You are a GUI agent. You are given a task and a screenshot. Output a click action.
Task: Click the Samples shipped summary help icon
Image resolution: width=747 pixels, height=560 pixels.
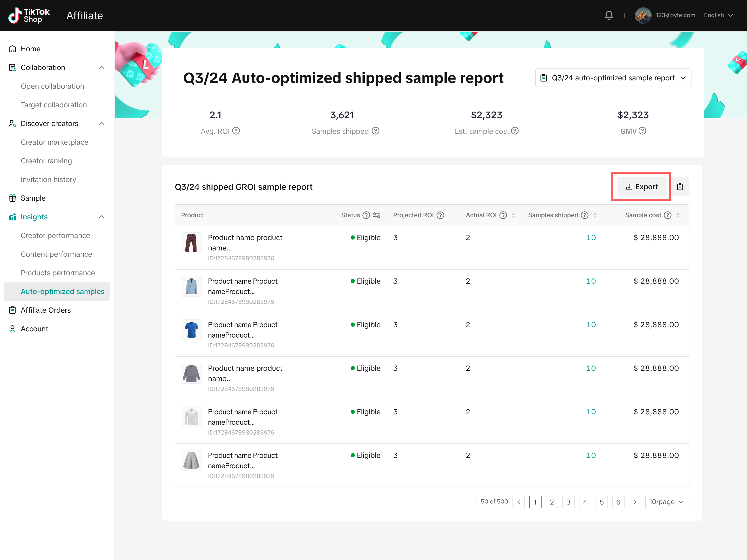click(376, 131)
